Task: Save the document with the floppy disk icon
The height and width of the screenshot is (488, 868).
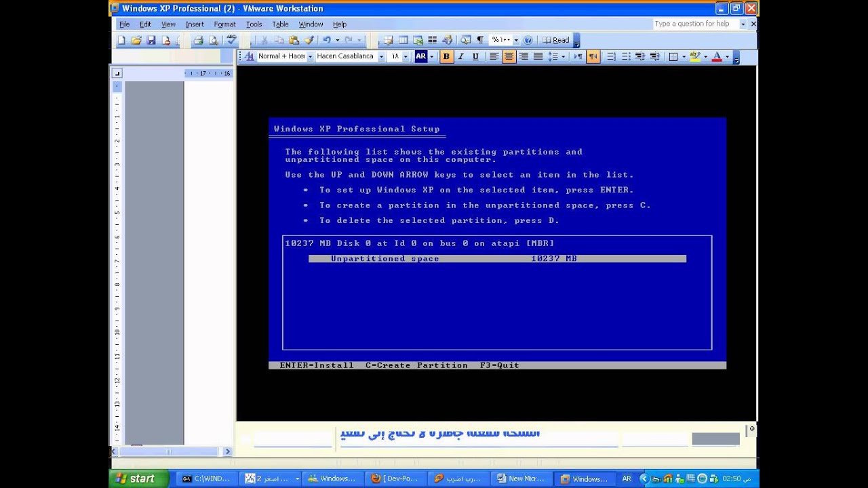Action: 151,41
